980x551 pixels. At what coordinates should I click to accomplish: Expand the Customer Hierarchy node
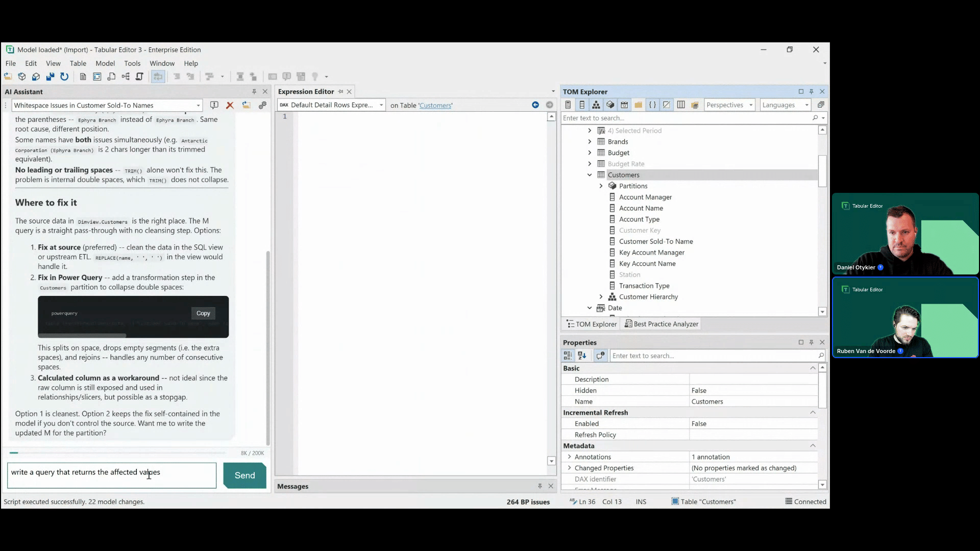pyautogui.click(x=601, y=297)
